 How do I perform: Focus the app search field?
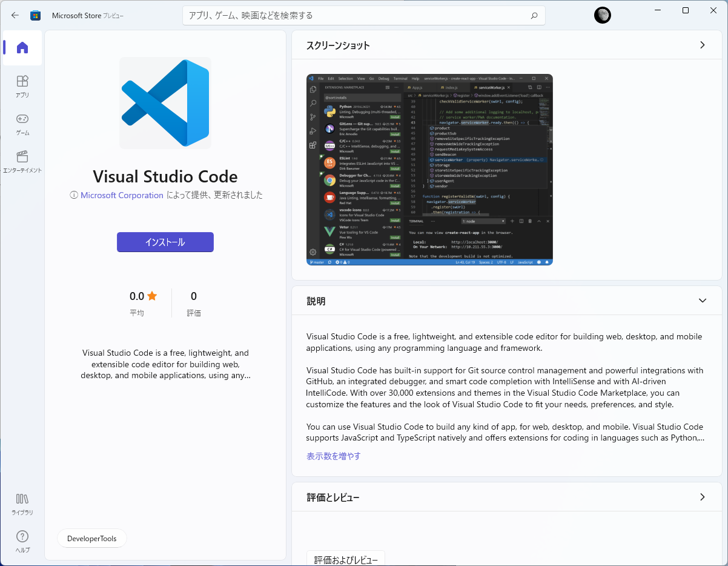[363, 16]
